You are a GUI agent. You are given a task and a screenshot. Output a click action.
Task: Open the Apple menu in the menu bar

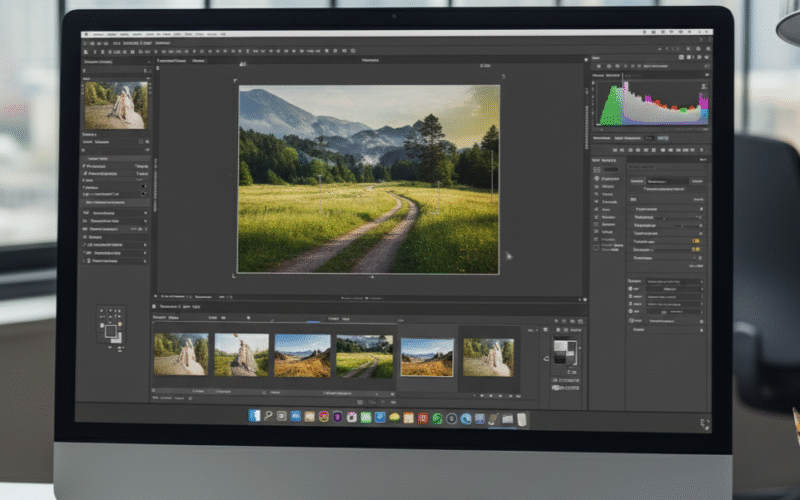point(86,34)
